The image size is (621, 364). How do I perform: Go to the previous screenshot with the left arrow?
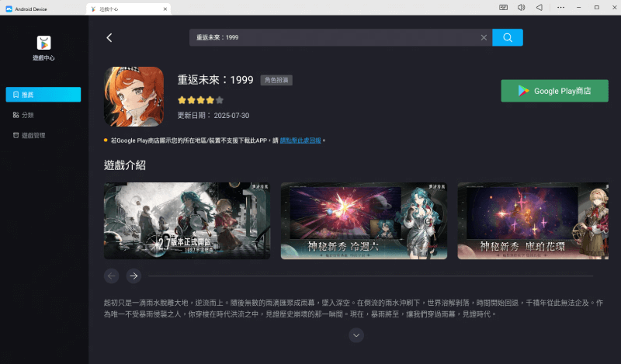click(x=112, y=276)
